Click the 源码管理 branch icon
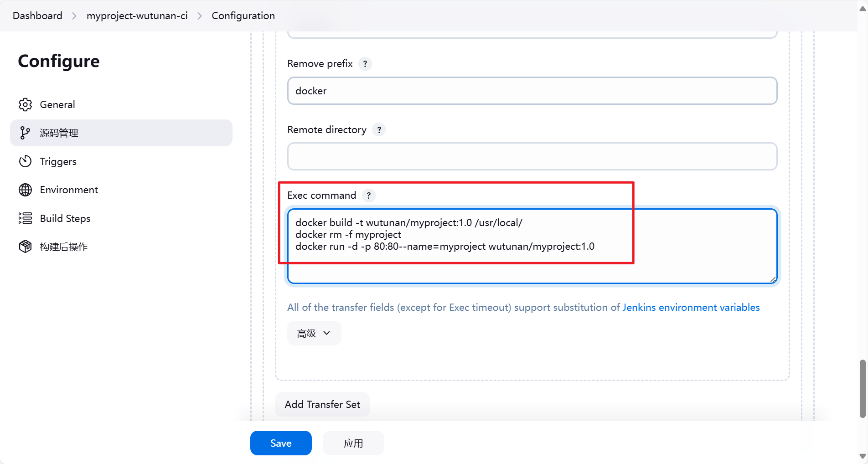 coord(25,133)
